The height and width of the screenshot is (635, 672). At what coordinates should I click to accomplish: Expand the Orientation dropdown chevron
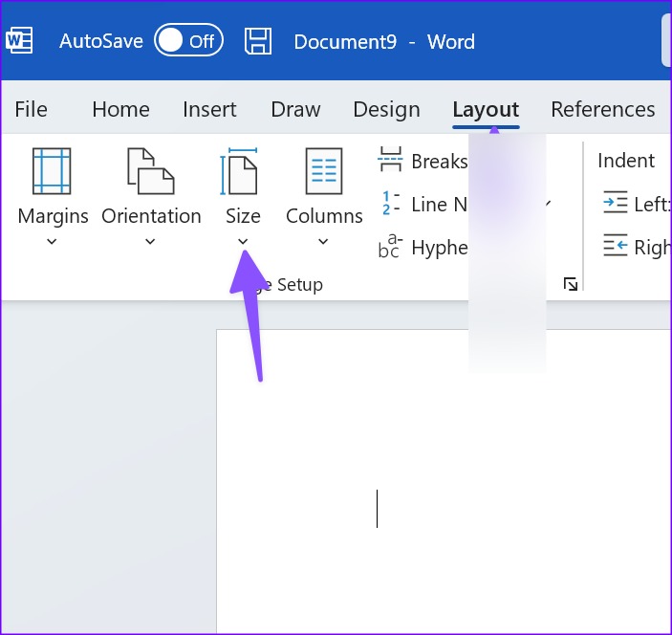[x=150, y=241]
